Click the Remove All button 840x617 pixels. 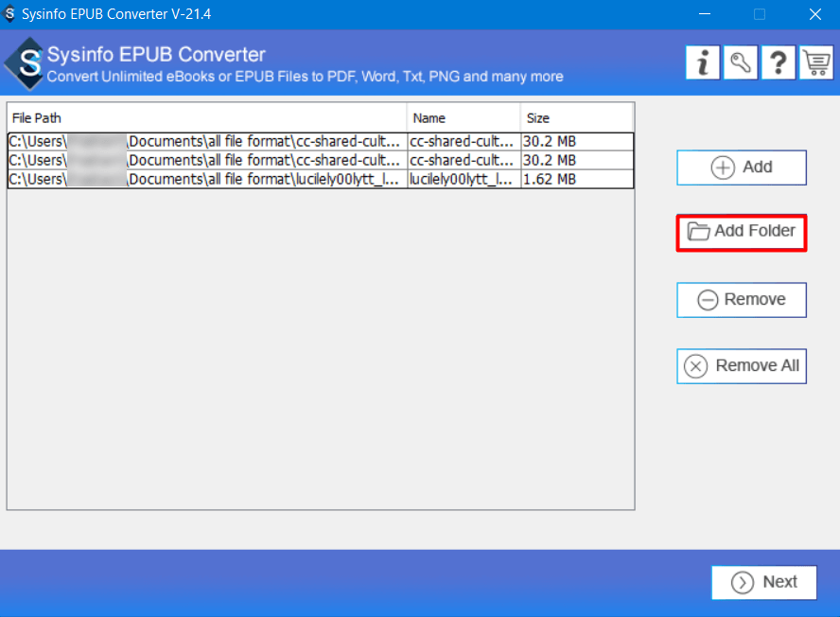(742, 366)
